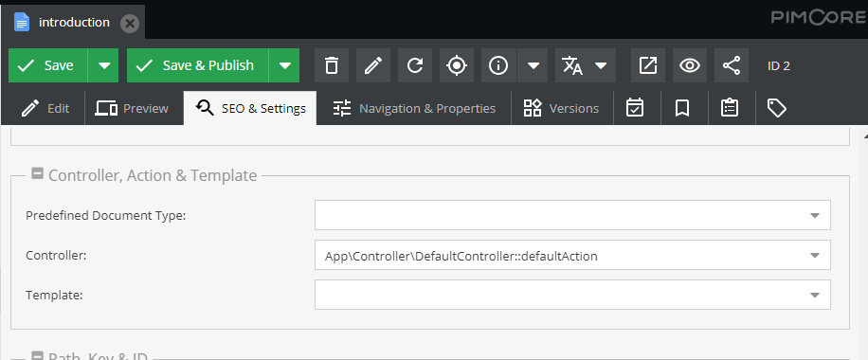The width and height of the screenshot is (868, 360).
Task: Click Save & Publish
Action: coord(198,65)
